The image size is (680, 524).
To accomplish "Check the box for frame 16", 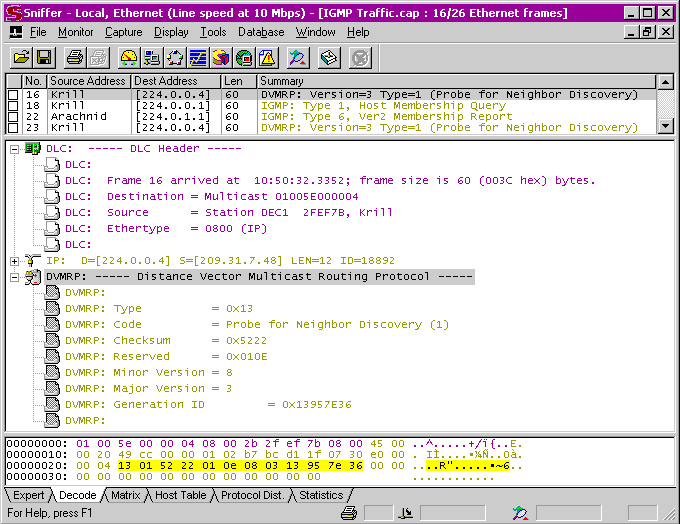I will click(x=13, y=95).
